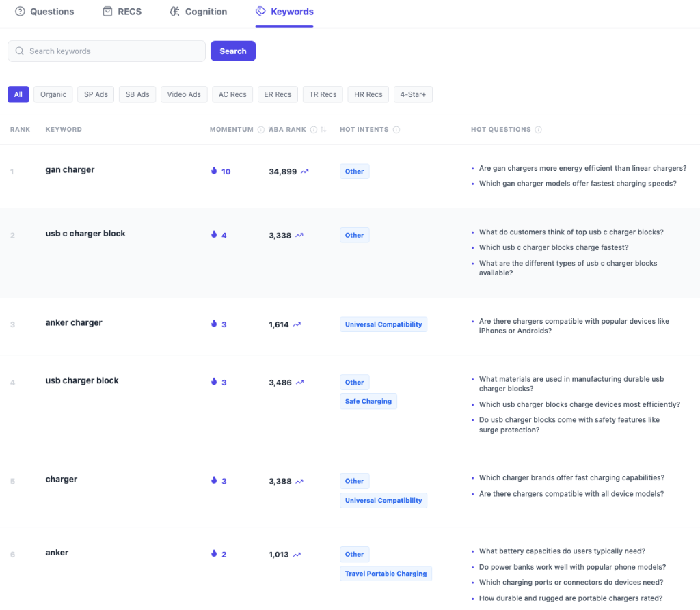Click trend arrow beside 34,899 rank

coord(305,172)
